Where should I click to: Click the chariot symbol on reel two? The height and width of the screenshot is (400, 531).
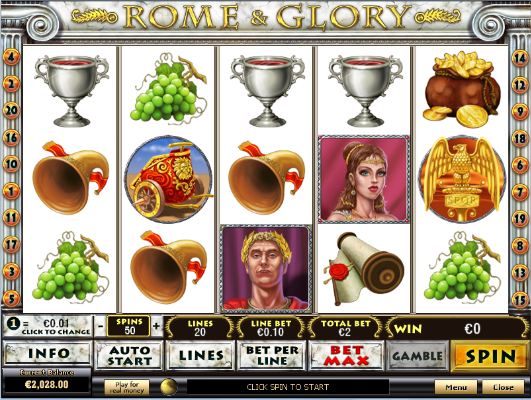168,179
